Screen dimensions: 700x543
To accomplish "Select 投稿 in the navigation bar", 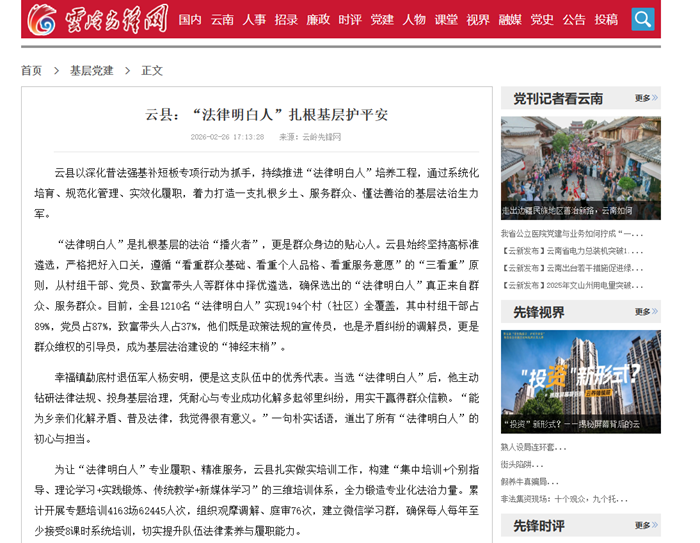I will click(606, 20).
